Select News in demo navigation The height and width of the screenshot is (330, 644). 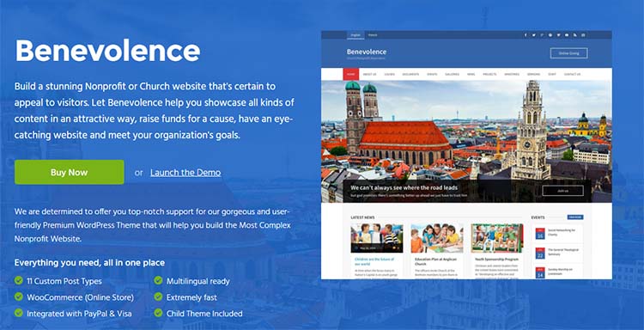coord(471,75)
